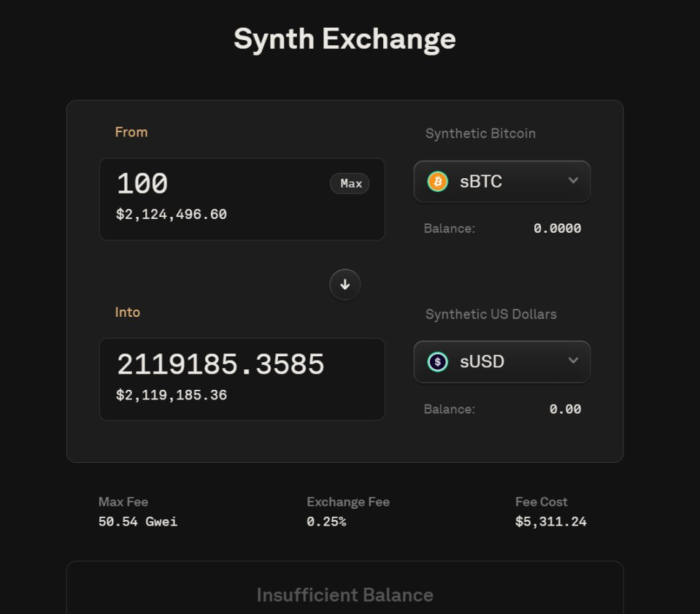This screenshot has width=700, height=614.
Task: Click the sUSD balance 0.00 value
Action: [x=565, y=409]
